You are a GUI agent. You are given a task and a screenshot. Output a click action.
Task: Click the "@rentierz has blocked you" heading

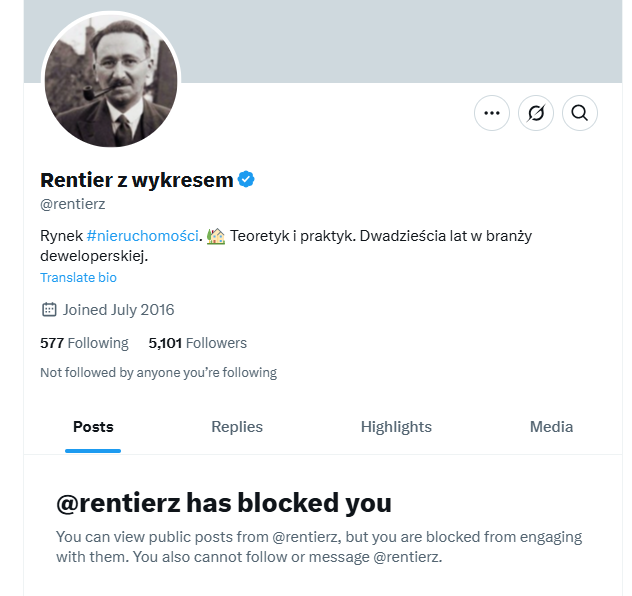(x=223, y=502)
